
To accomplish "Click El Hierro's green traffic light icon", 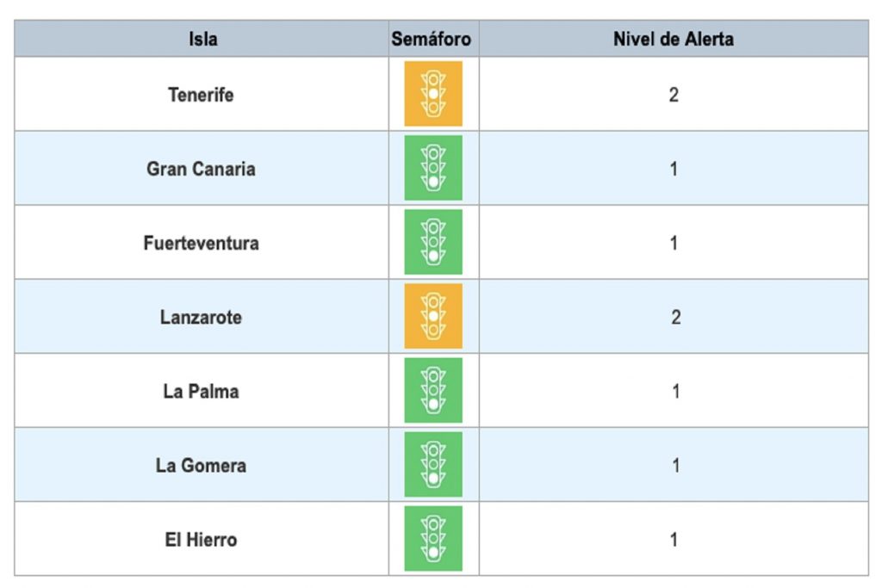I will click(x=433, y=539).
